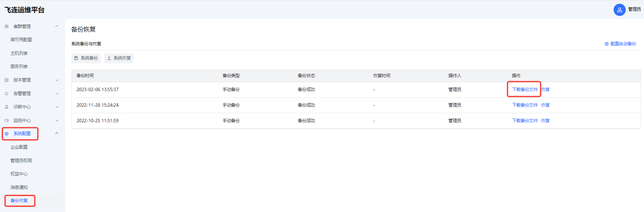Image resolution: width=644 pixels, height=212 pixels.
Task: Click the 备份恢复 page heading
Action: (83, 29)
